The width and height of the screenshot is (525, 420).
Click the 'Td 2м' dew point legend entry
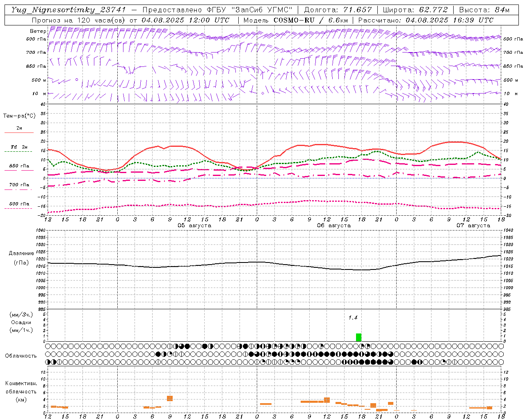[x=19, y=147]
